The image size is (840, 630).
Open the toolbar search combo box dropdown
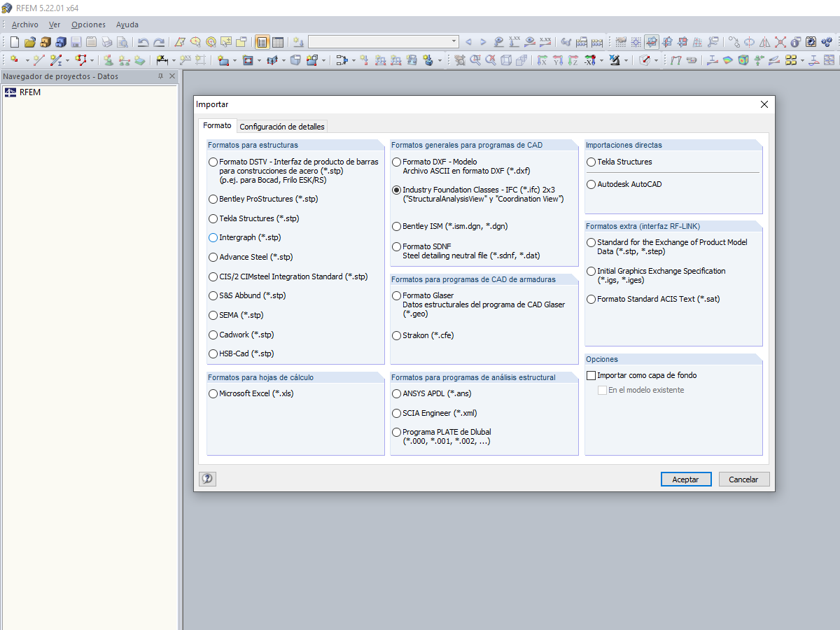pyautogui.click(x=454, y=41)
